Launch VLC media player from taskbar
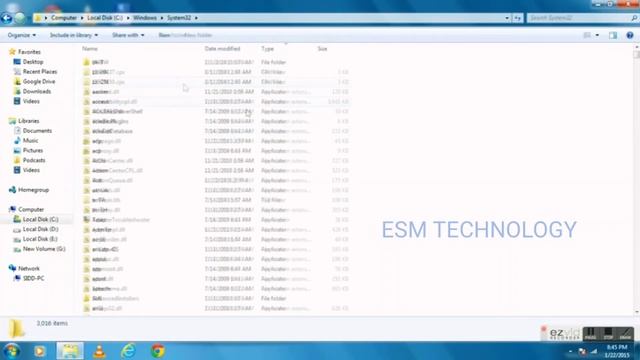This screenshot has height=360, width=640. (99, 351)
